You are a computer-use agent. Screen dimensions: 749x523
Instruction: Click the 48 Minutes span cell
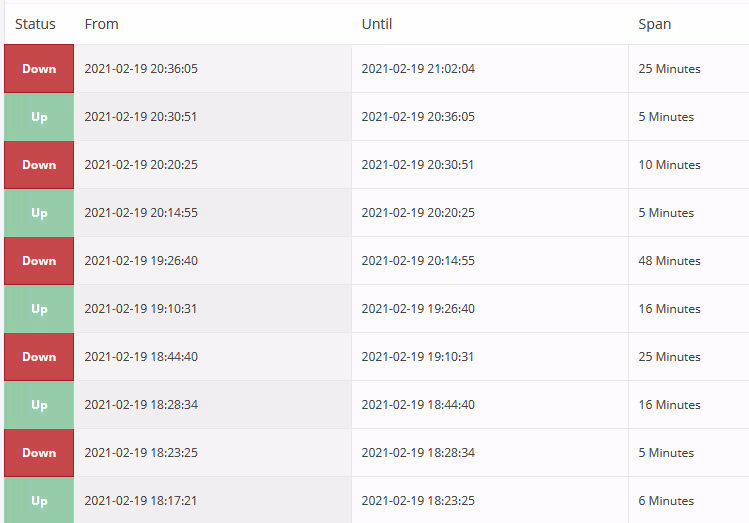click(x=670, y=261)
